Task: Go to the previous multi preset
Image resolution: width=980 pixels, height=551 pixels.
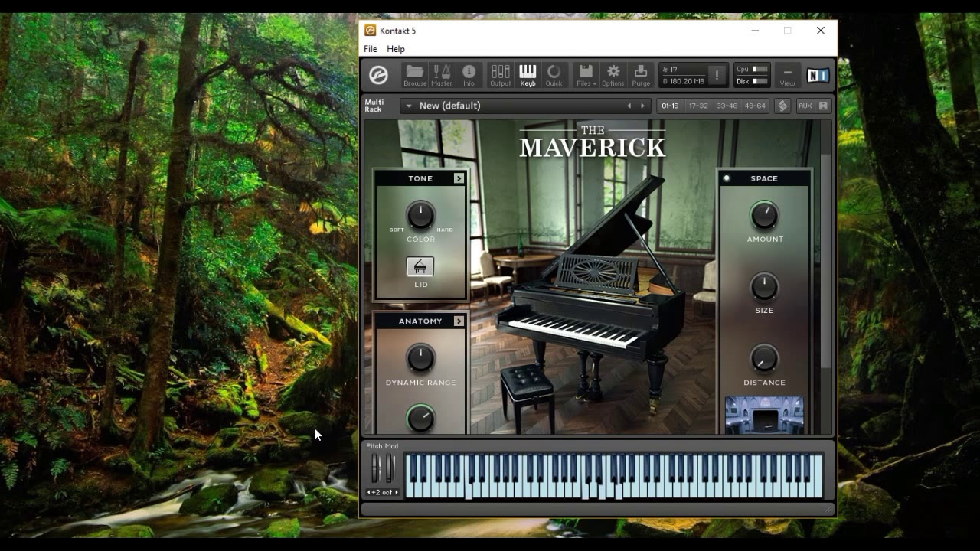Action: pos(629,106)
